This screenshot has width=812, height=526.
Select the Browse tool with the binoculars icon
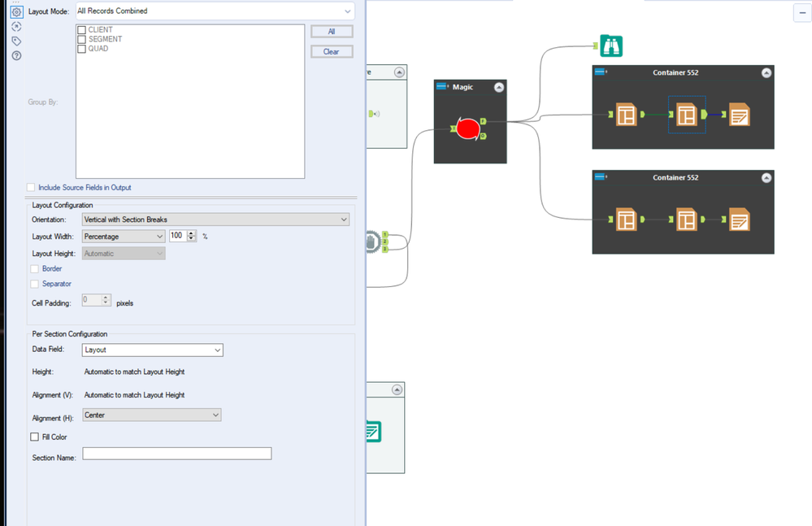coord(610,46)
